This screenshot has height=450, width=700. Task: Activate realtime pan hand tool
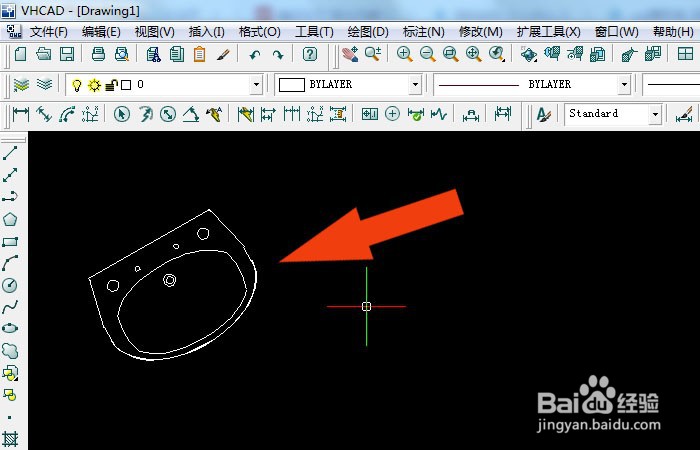pos(350,54)
